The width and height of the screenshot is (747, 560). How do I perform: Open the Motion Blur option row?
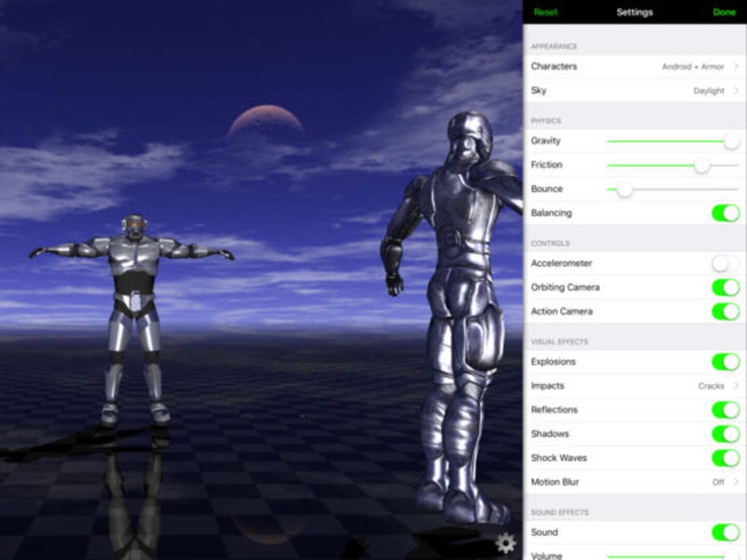[634, 482]
